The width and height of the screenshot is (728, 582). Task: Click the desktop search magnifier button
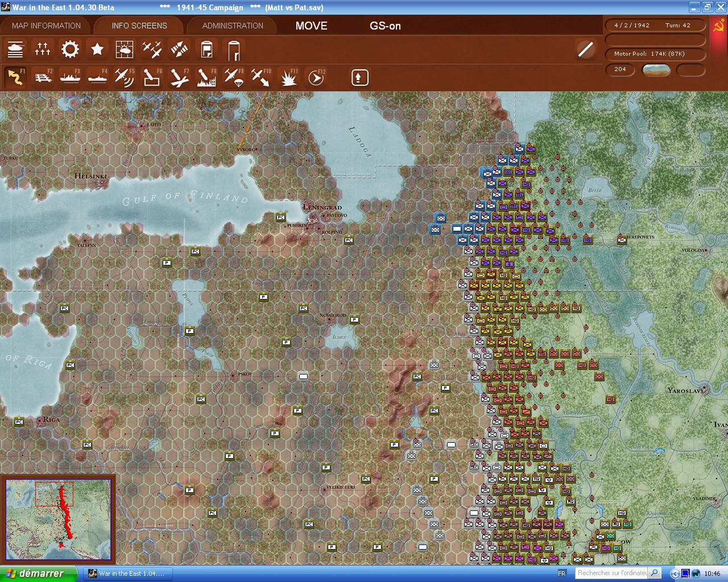(x=655, y=573)
